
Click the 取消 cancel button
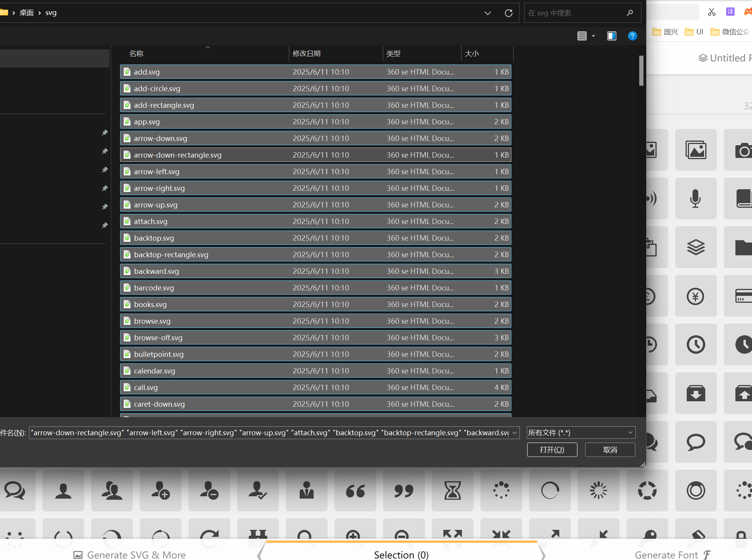(x=609, y=450)
